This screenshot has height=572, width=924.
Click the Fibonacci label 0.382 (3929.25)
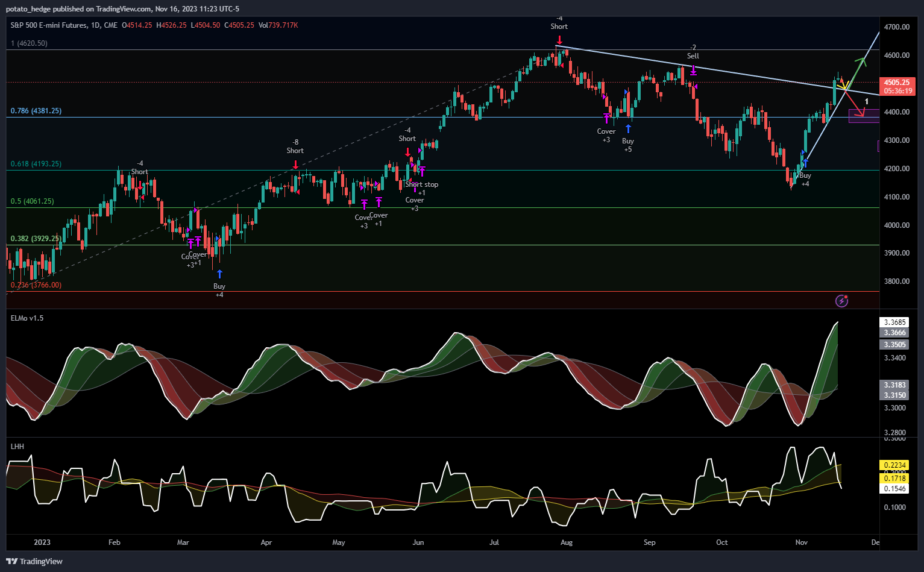(x=36, y=239)
